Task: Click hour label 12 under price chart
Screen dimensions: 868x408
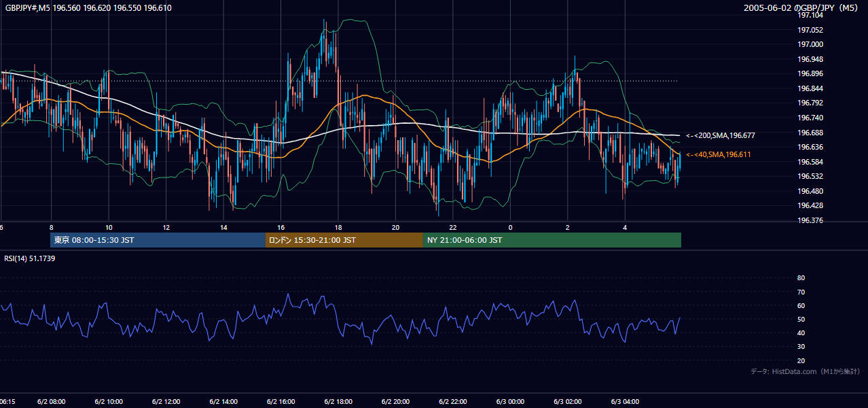Action: pyautogui.click(x=166, y=228)
